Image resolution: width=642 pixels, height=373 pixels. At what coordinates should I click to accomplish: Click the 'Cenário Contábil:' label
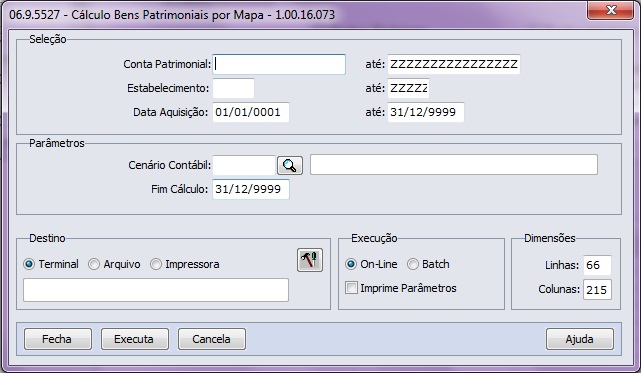(x=170, y=165)
